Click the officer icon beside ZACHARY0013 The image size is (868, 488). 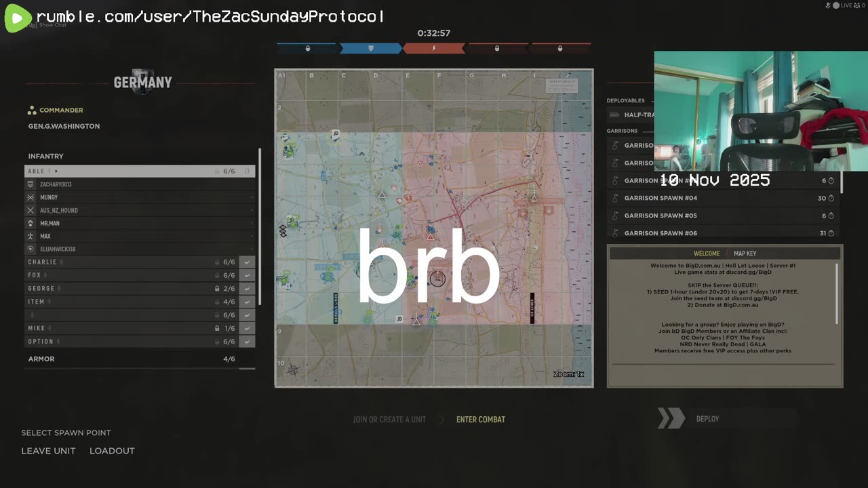31,184
